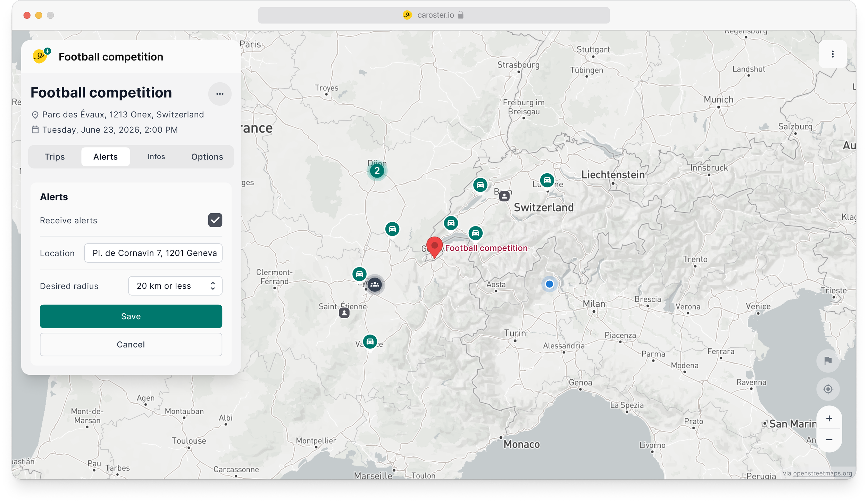Zoom out on the map
The height and width of the screenshot is (503, 868).
tap(829, 440)
